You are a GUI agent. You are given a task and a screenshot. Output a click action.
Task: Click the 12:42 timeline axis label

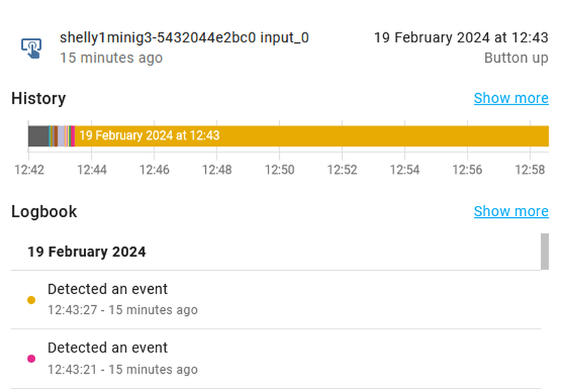click(x=30, y=170)
